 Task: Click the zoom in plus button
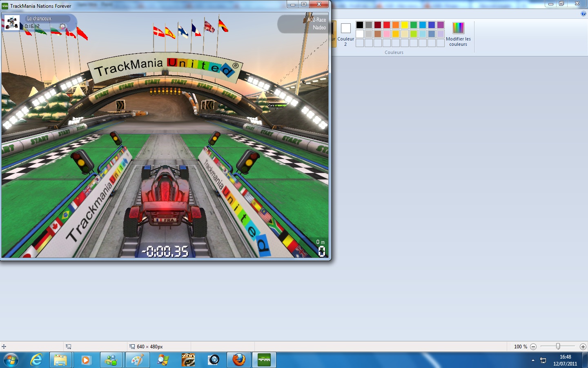coord(583,346)
